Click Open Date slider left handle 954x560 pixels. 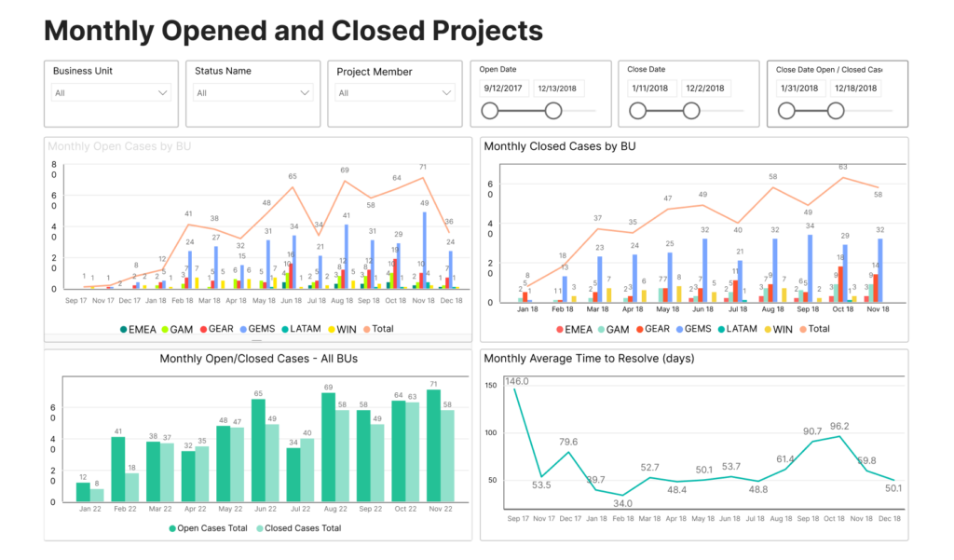(490, 111)
